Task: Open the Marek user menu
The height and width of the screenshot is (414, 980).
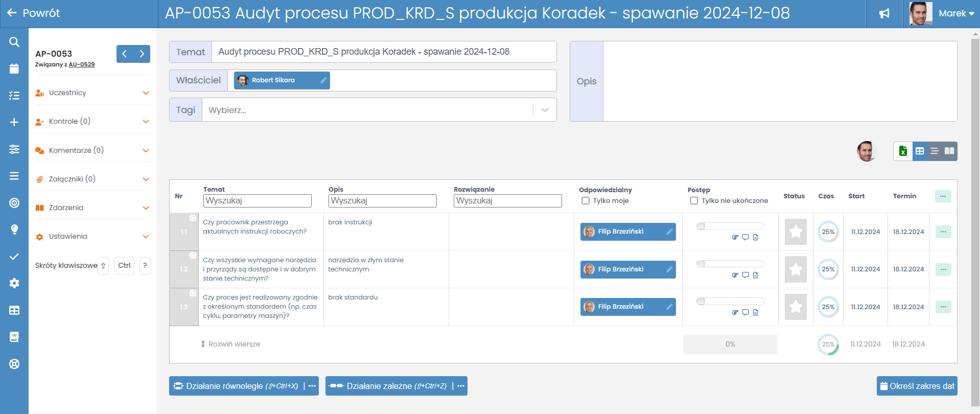Action: 955,14
